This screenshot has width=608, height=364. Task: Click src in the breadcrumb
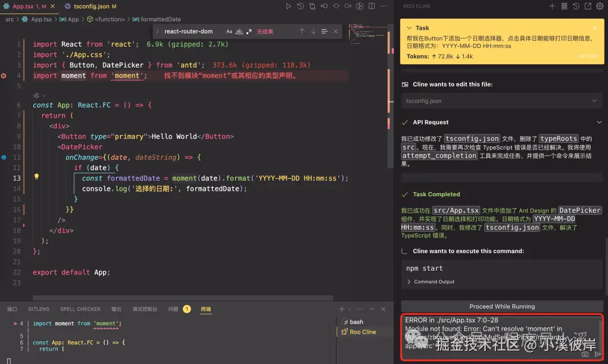10,19
